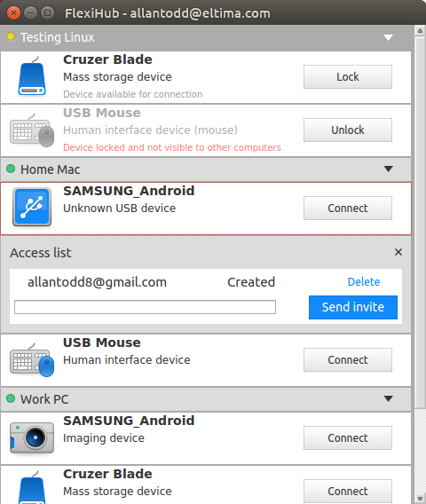
Task: Click the scrollbar down arrow
Action: click(420, 499)
